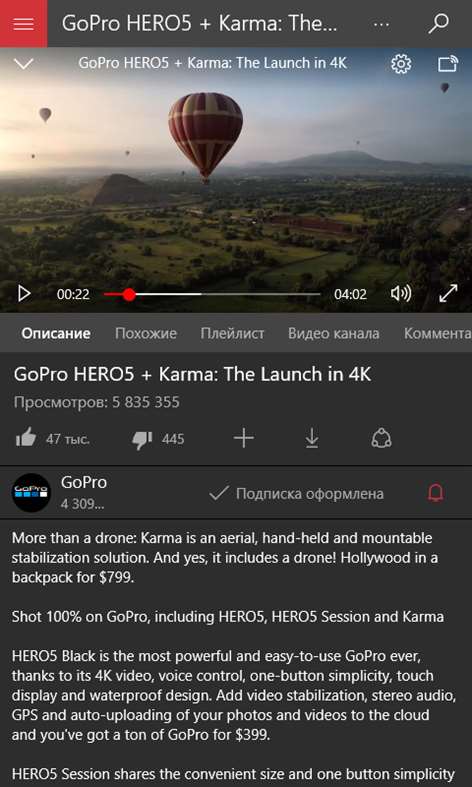Image resolution: width=472 pixels, height=787 pixels.
Task: Dislike the video with thumbs down
Action: pos(142,440)
